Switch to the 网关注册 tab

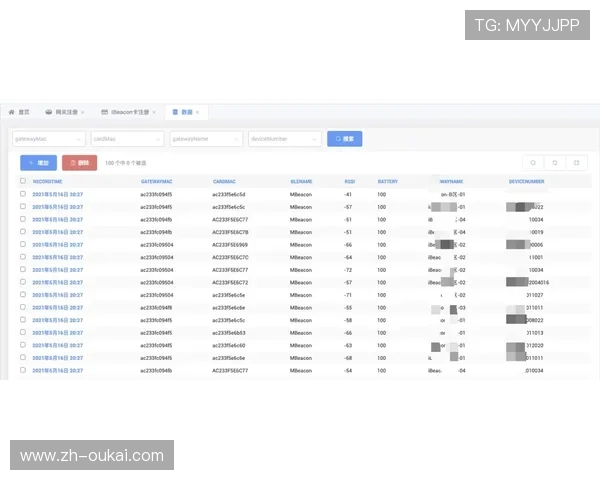pyautogui.click(x=65, y=112)
